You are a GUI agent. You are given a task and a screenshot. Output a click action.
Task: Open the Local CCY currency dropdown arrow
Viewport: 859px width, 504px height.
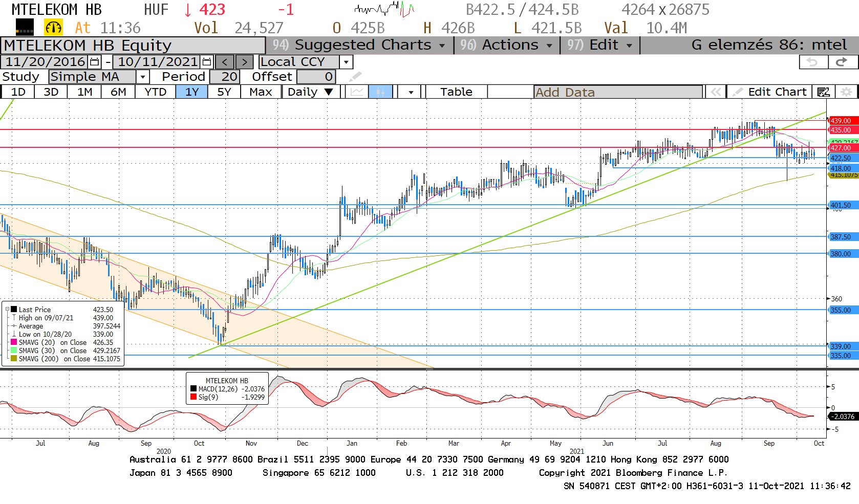[x=347, y=62]
